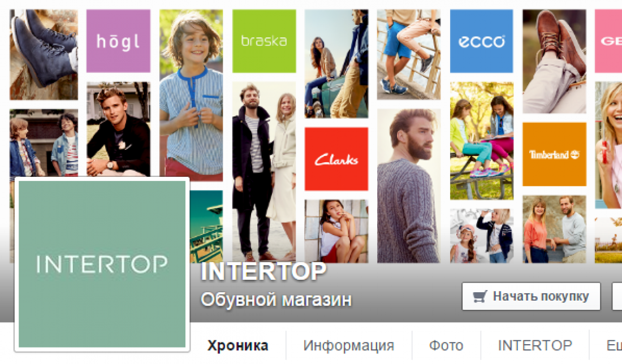
Task: Open the Фото tab
Action: 446,345
